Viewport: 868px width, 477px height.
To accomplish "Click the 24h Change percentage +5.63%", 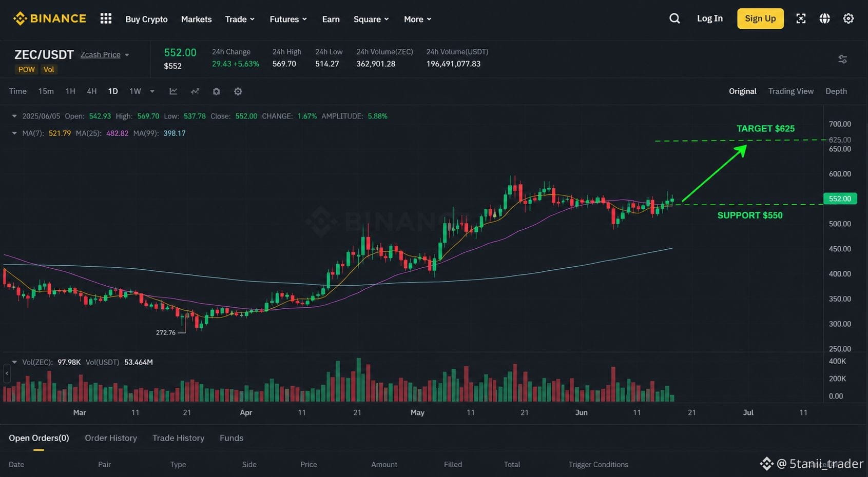I will click(246, 64).
